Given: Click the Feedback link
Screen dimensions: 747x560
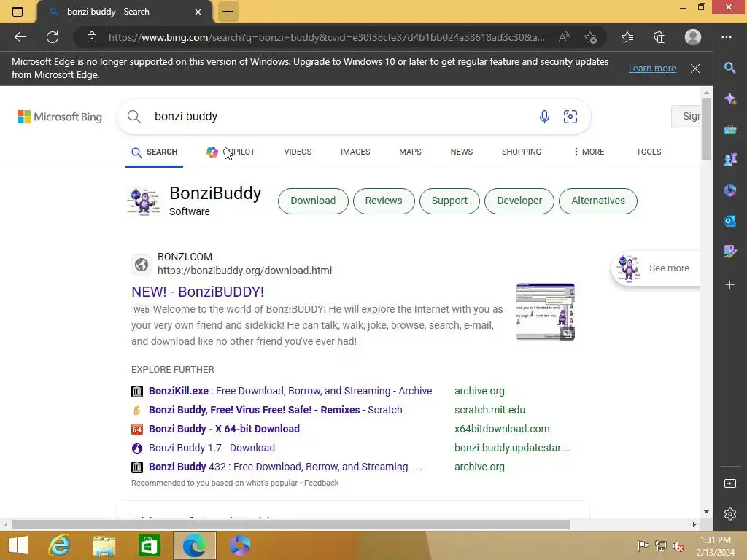Looking at the screenshot, I should 322,483.
